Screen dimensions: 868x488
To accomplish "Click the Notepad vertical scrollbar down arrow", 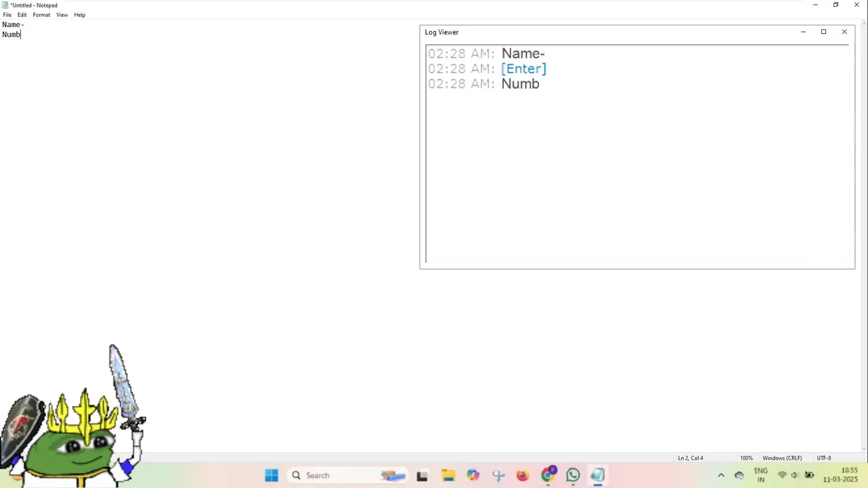I will pyautogui.click(x=864, y=448).
